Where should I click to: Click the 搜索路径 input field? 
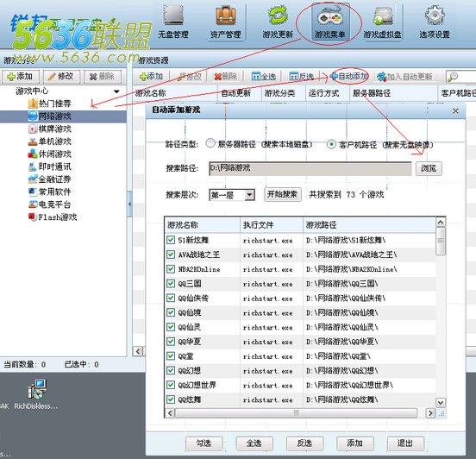[x=310, y=168]
